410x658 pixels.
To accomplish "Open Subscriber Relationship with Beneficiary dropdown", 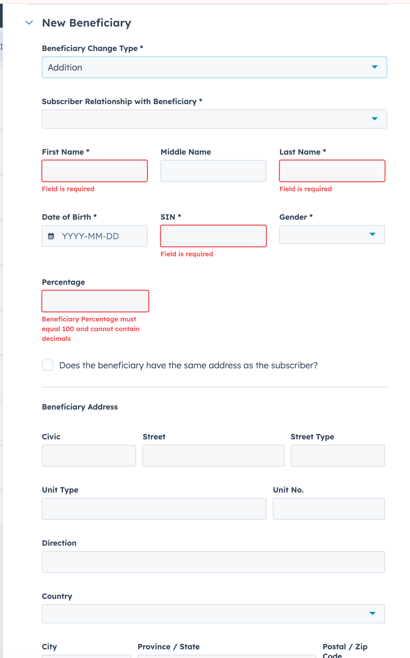I will (214, 119).
